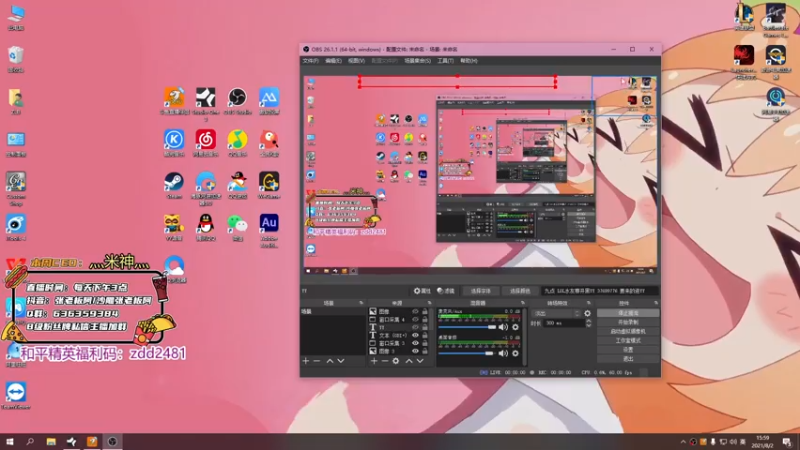
Task: Move source down in the Sources panel
Action: 420,361
